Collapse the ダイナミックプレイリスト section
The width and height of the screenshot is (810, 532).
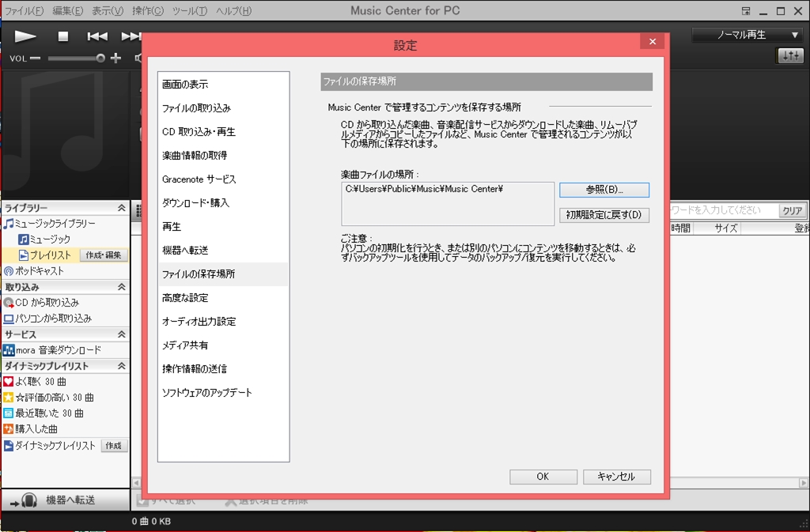[121, 366]
